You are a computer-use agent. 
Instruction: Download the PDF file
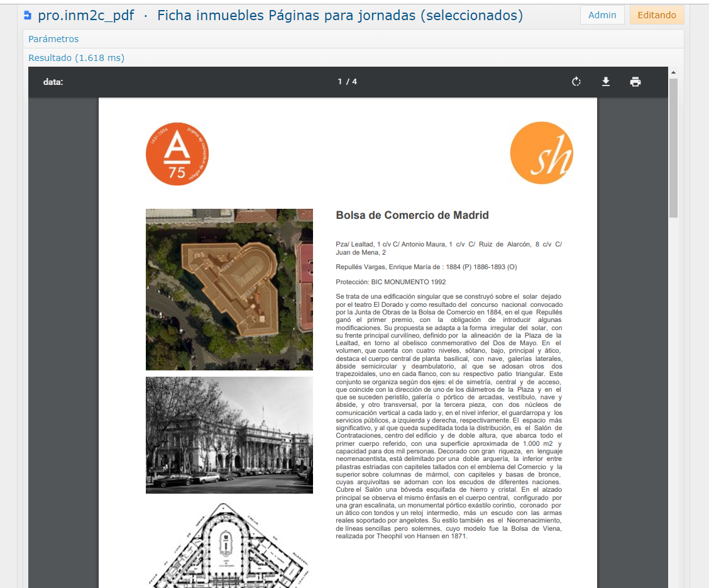(606, 82)
